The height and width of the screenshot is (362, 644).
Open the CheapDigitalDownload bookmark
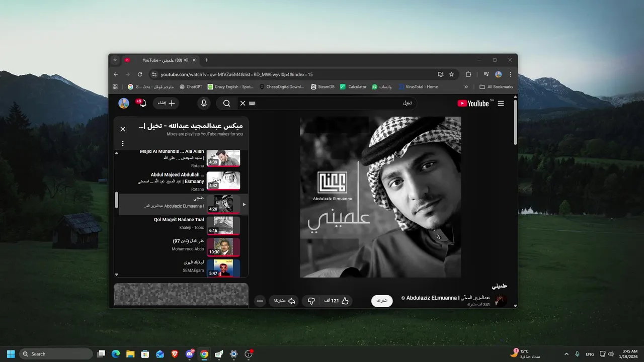pos(282,86)
